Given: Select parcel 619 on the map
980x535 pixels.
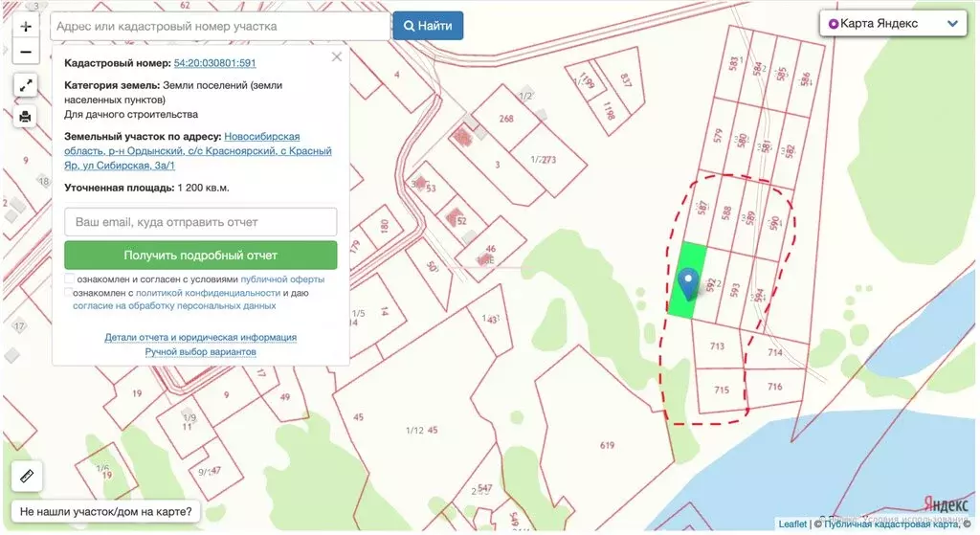Looking at the screenshot, I should point(607,446).
